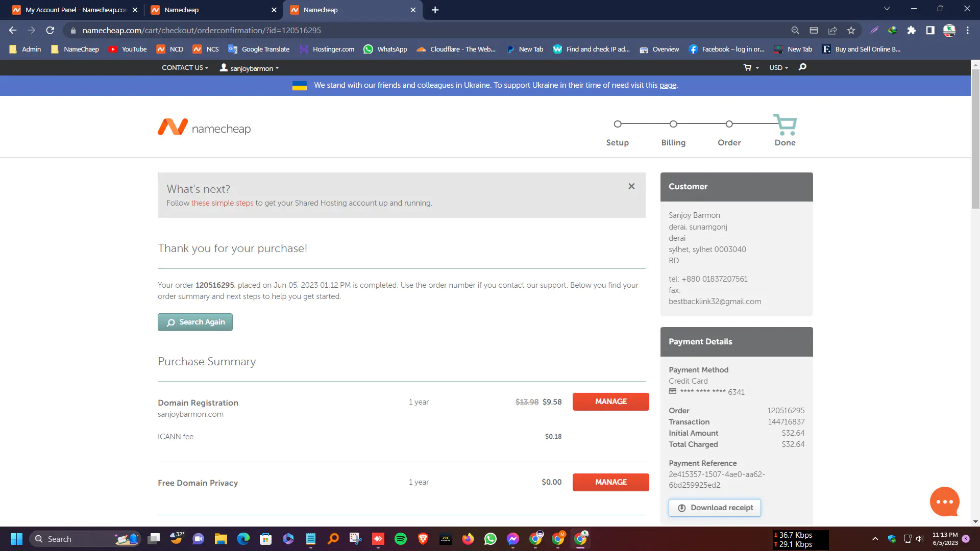The image size is (980, 551).
Task: Follow the 'these simple steps' link
Action: click(x=222, y=203)
